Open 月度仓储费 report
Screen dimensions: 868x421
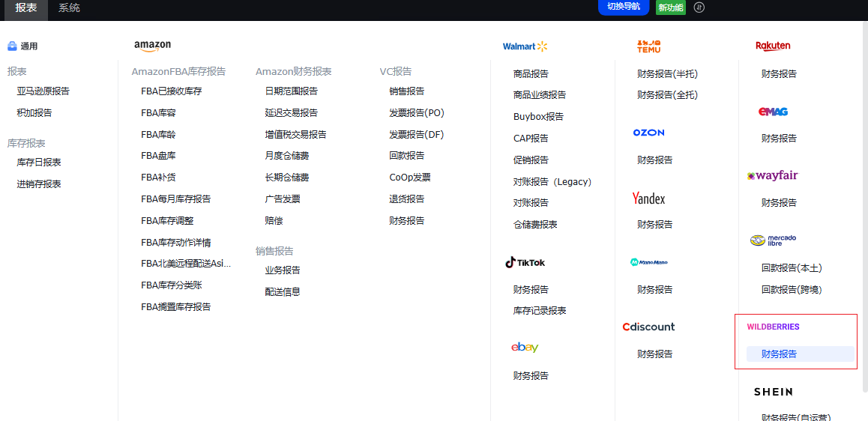[287, 156]
